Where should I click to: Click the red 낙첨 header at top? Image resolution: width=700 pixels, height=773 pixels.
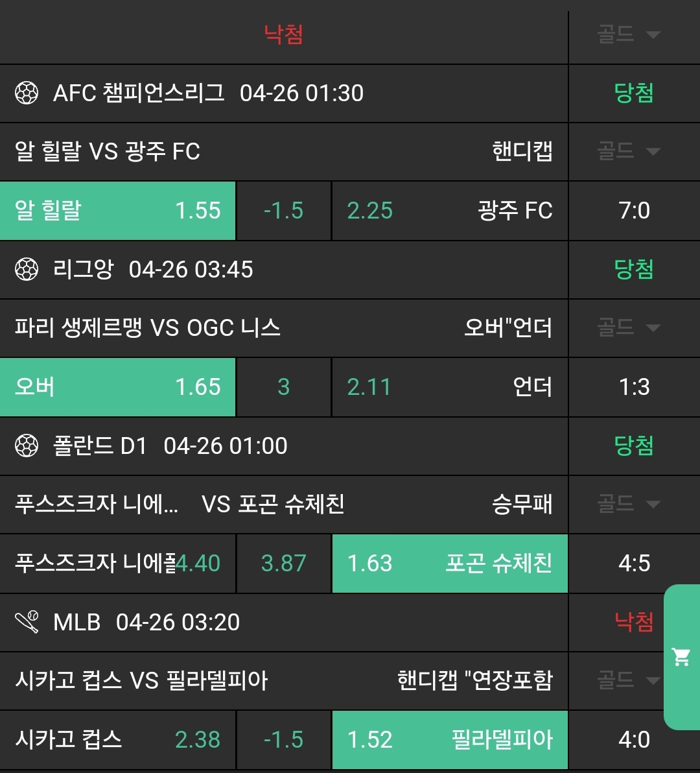point(283,34)
